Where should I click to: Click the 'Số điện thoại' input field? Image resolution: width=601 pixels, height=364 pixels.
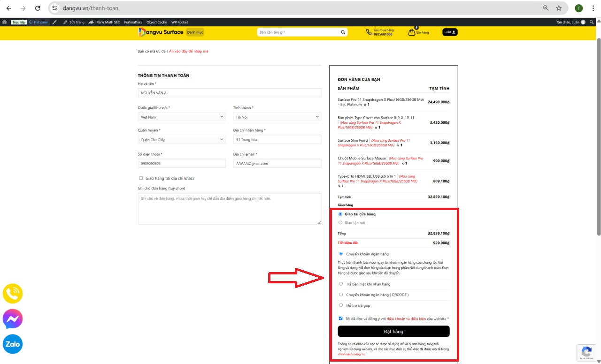click(182, 163)
